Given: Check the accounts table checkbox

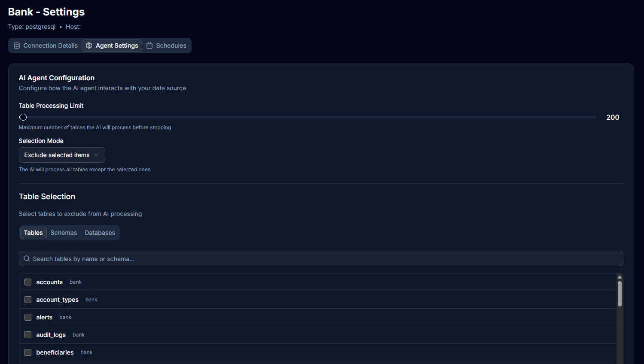Looking at the screenshot, I should point(28,282).
